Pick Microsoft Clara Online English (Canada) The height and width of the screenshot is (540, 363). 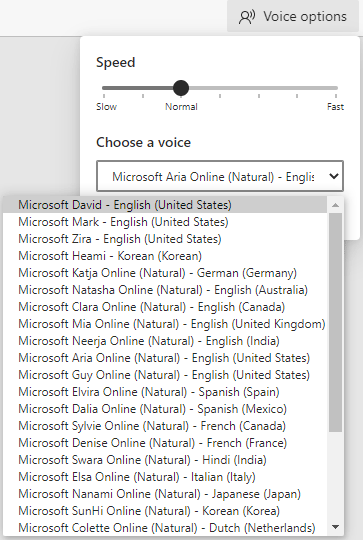[165, 307]
